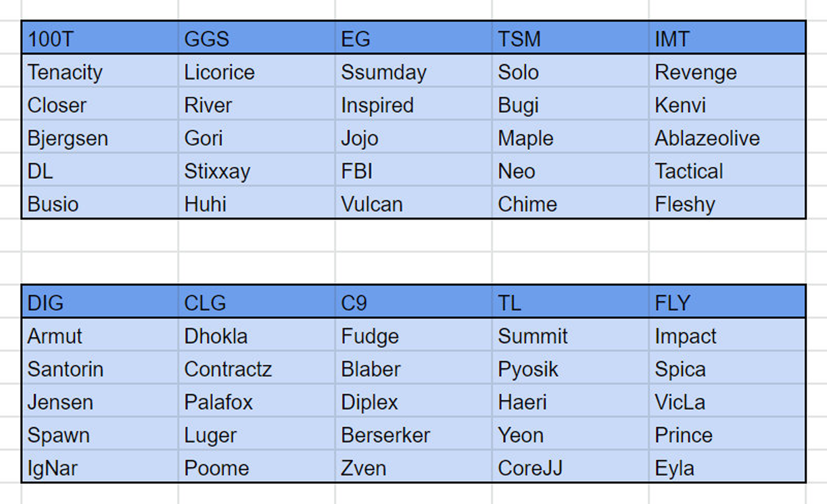The width and height of the screenshot is (827, 504).
Task: Select the Tactical cell
Action: pos(727,171)
